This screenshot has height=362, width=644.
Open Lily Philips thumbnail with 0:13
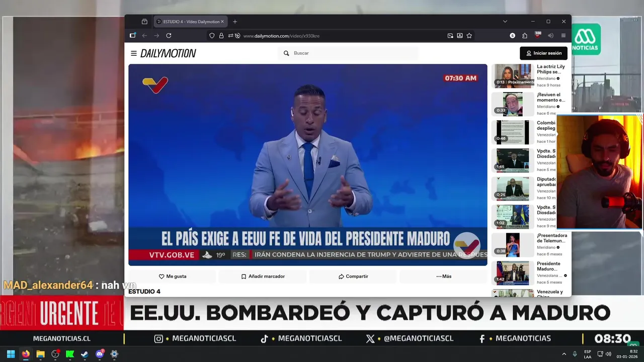point(513,76)
